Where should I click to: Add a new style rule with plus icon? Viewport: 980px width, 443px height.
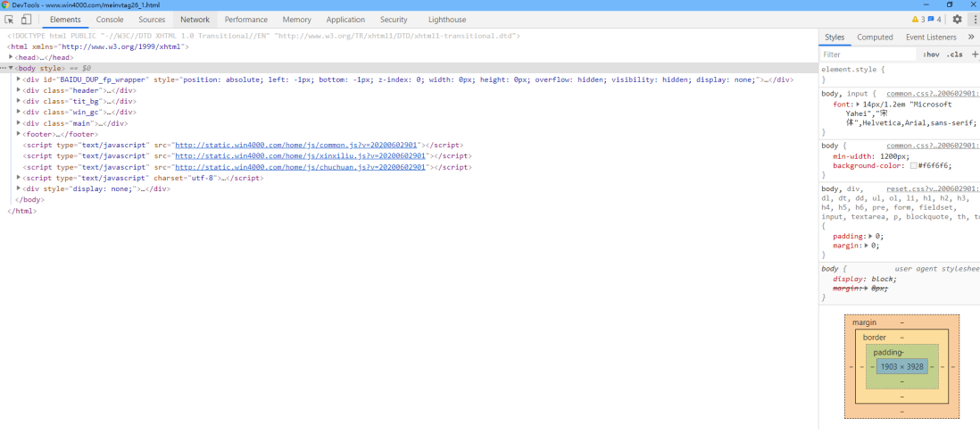coord(975,54)
